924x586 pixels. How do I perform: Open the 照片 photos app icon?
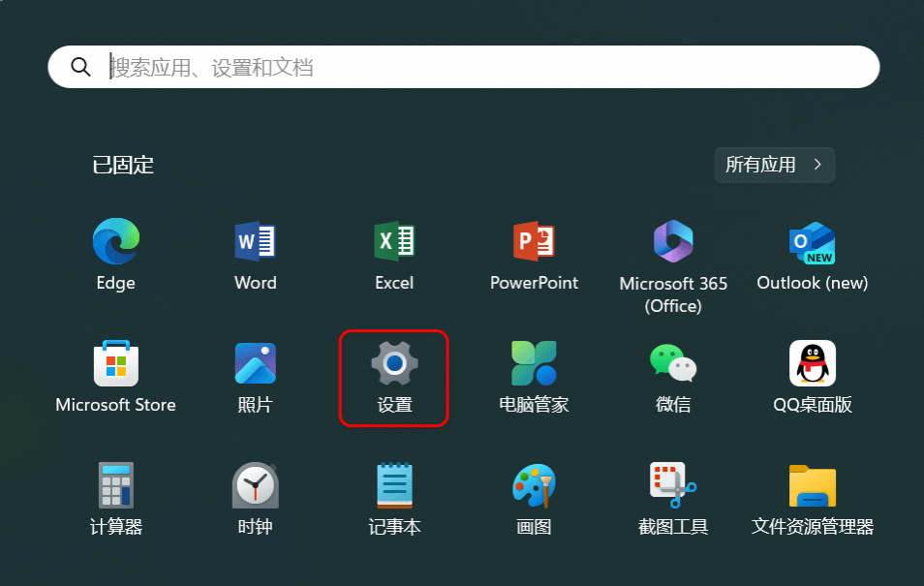pos(255,363)
